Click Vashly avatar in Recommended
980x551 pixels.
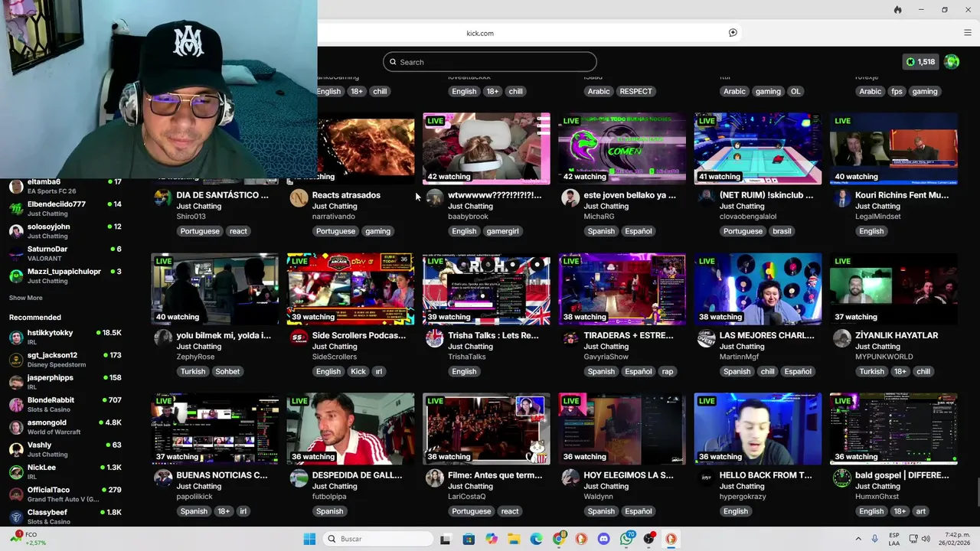16,449
